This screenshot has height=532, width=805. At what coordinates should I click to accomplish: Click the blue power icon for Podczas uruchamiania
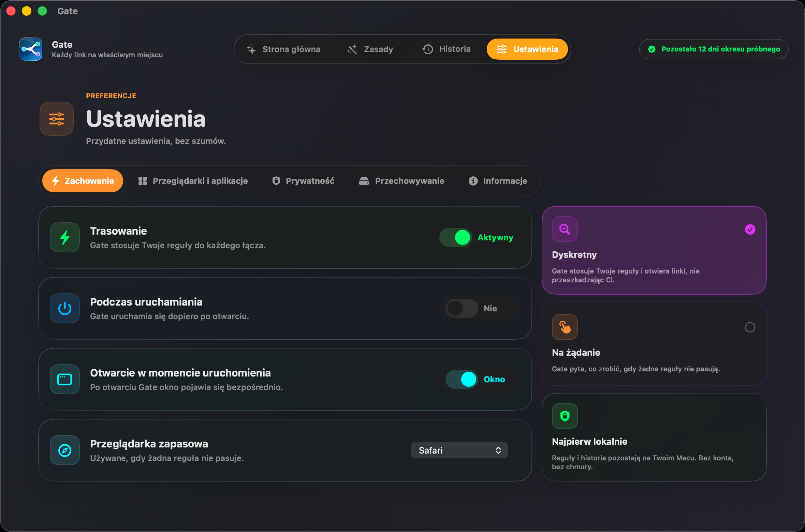click(65, 308)
